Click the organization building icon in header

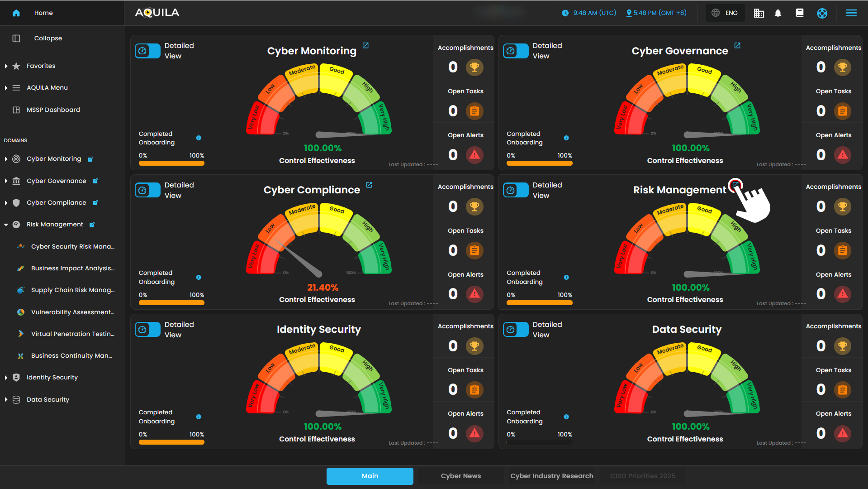click(x=759, y=13)
